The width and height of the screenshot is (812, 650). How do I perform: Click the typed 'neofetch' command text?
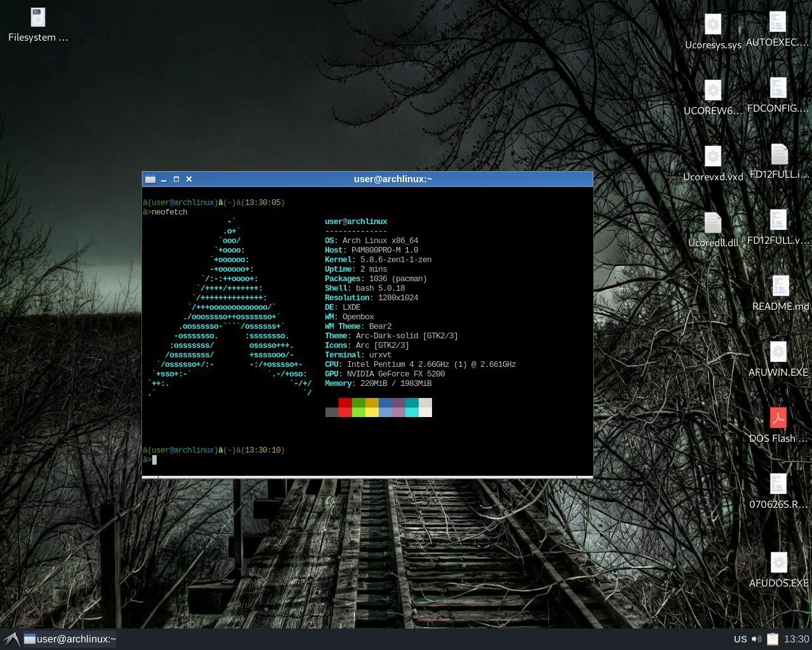pos(170,212)
